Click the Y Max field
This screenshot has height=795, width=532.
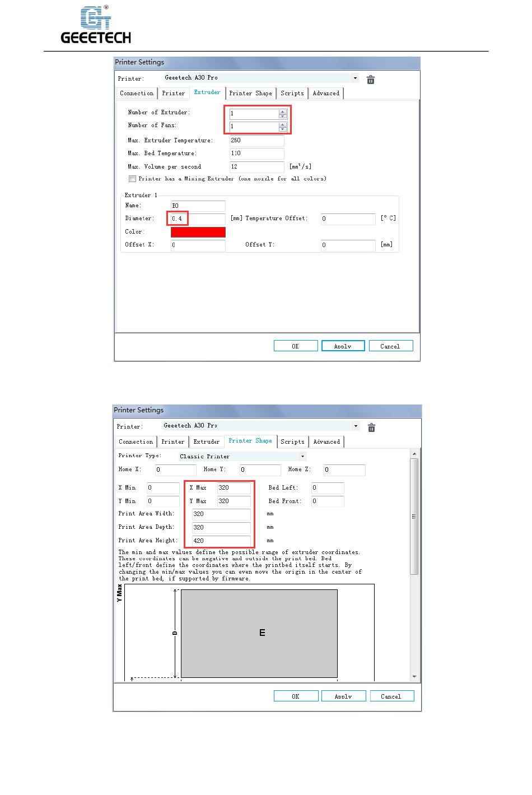tap(234, 501)
